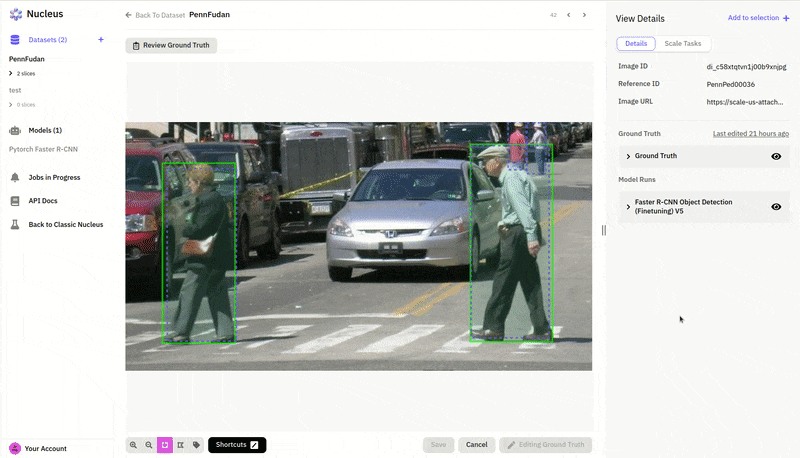Click the zoom in magnifier icon

[133, 445]
